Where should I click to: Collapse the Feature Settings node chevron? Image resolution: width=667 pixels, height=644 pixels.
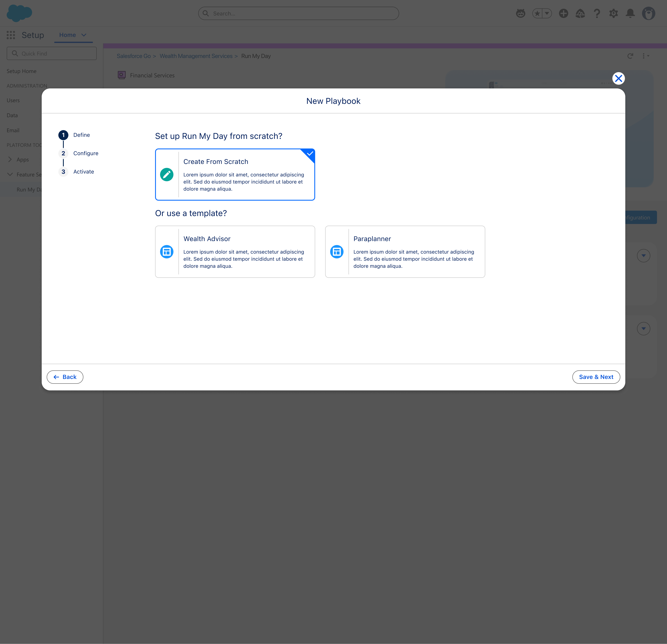click(x=10, y=174)
